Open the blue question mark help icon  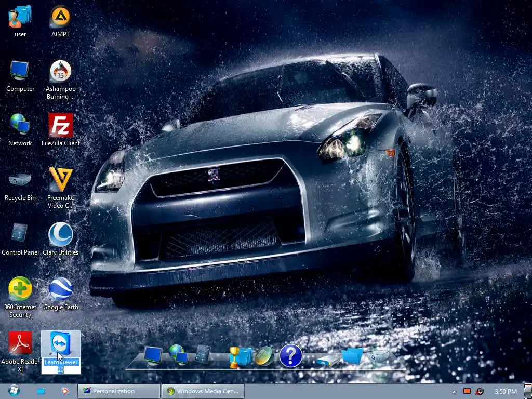click(x=291, y=356)
